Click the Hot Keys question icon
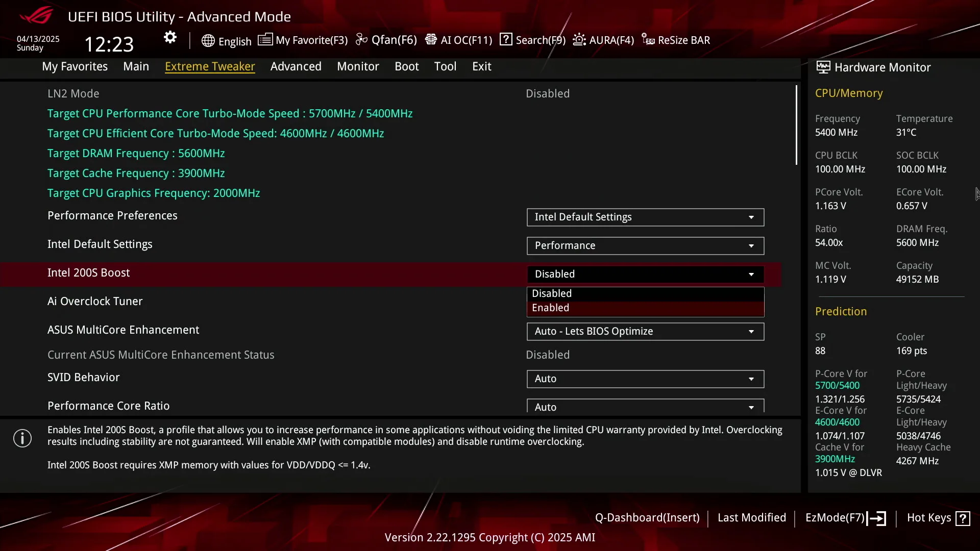The width and height of the screenshot is (980, 551). pos(963,518)
